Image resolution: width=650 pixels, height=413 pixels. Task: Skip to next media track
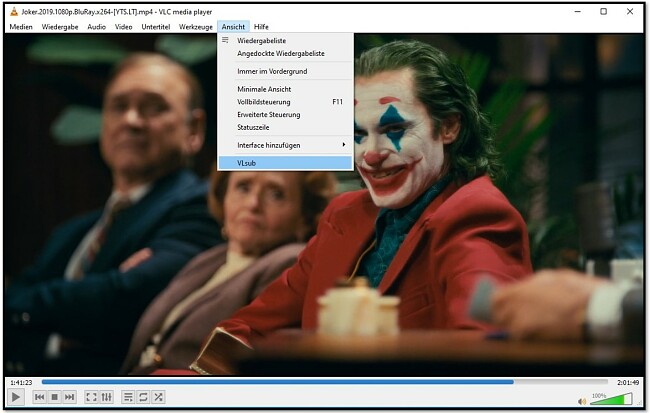(x=70, y=397)
